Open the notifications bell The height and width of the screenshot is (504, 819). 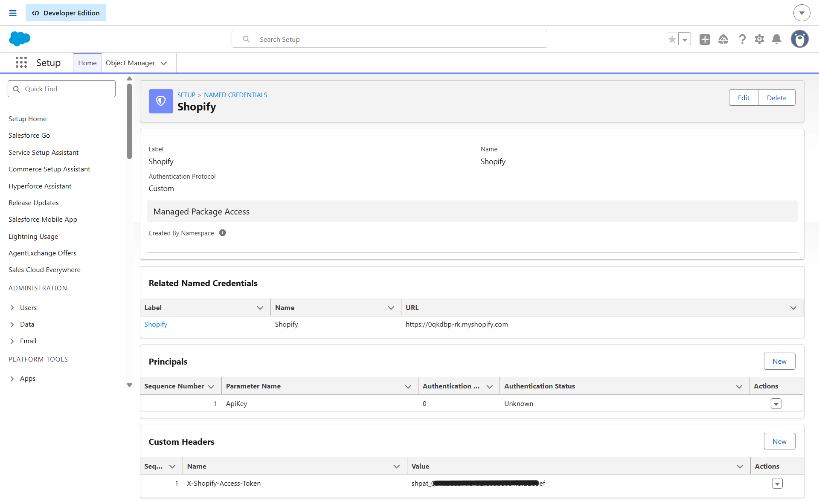pos(777,39)
